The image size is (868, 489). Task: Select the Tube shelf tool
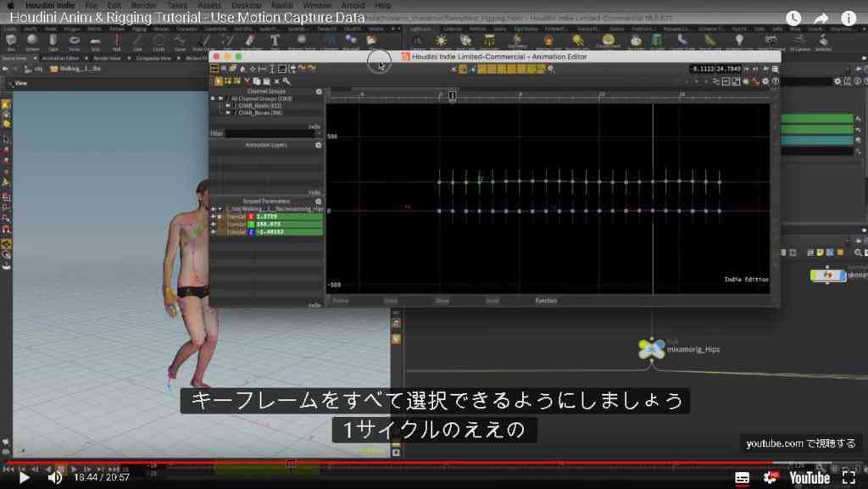(53, 42)
